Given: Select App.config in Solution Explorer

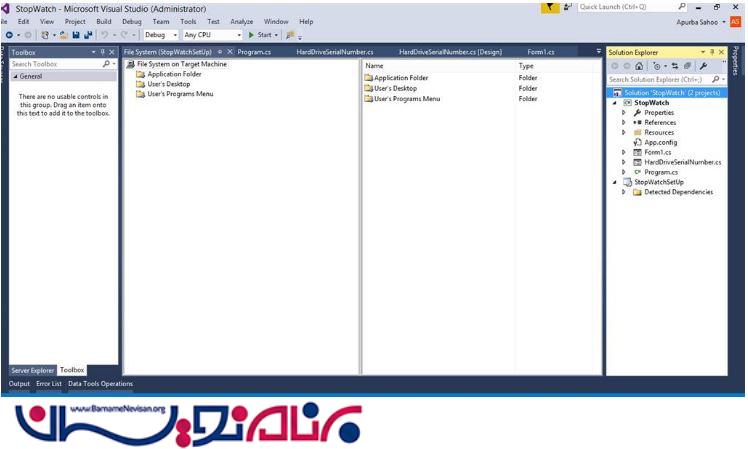Looking at the screenshot, I should (660, 142).
